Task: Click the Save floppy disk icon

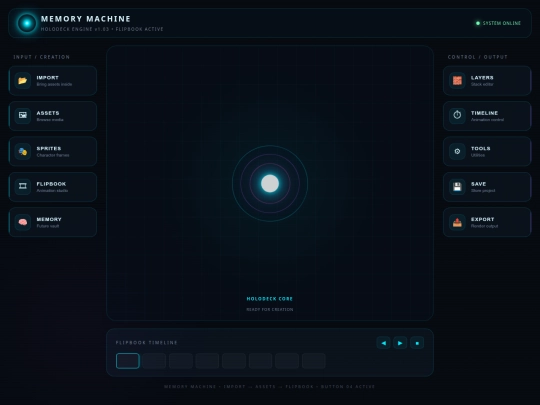Action: (457, 186)
